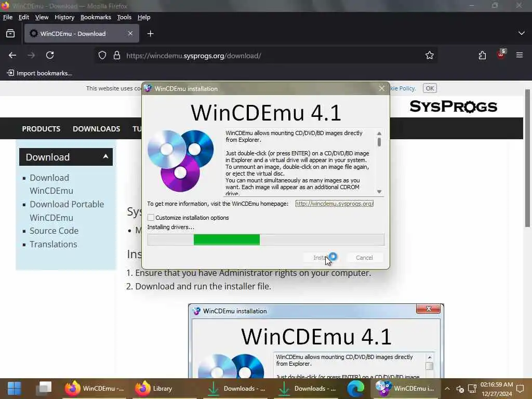Click Import bookmarks in the bookmarks toolbar
The image size is (532, 399).
pyautogui.click(x=39, y=73)
